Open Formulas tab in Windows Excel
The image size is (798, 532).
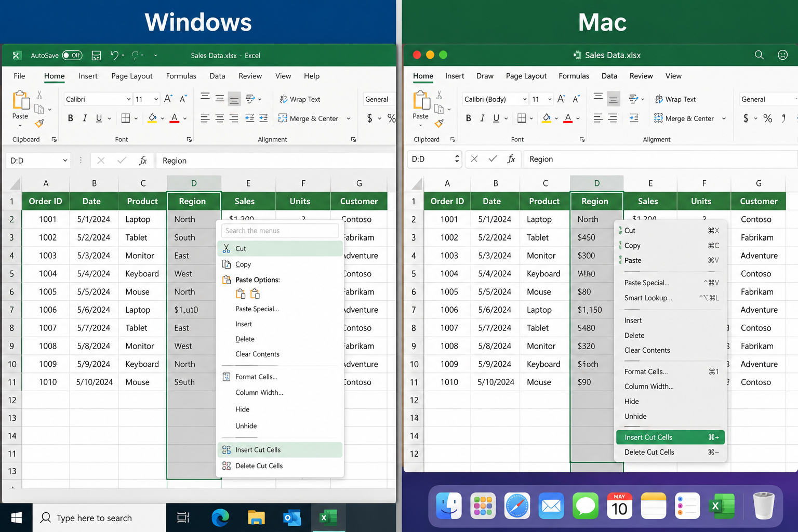click(x=181, y=76)
